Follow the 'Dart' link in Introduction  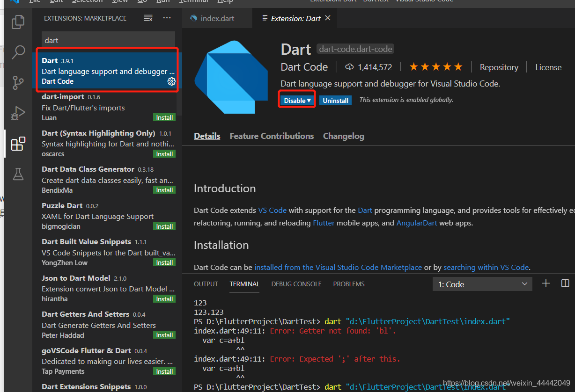tap(365, 211)
